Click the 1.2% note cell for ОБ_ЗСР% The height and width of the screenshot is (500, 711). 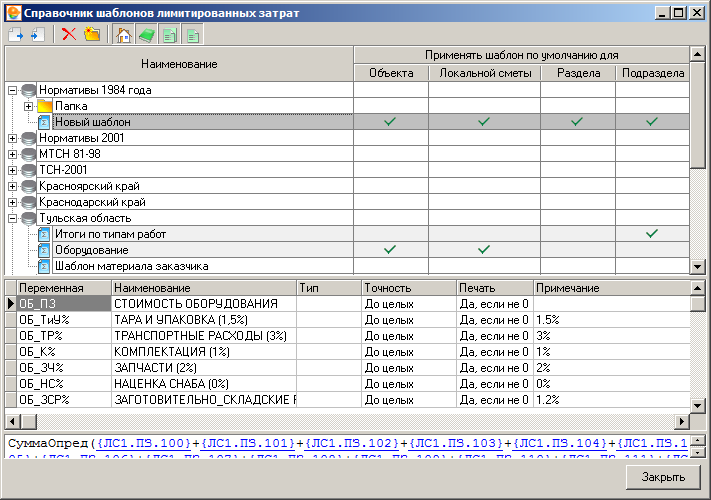[x=612, y=400]
